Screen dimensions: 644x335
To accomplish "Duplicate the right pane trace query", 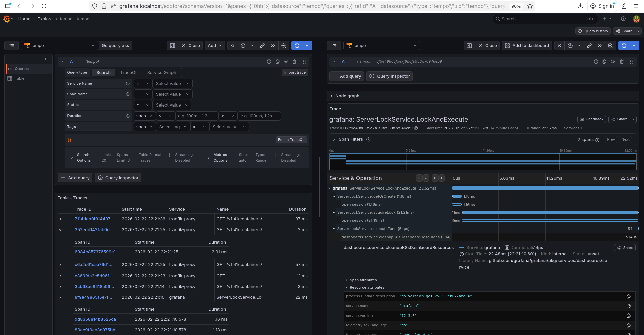I will 604,62.
